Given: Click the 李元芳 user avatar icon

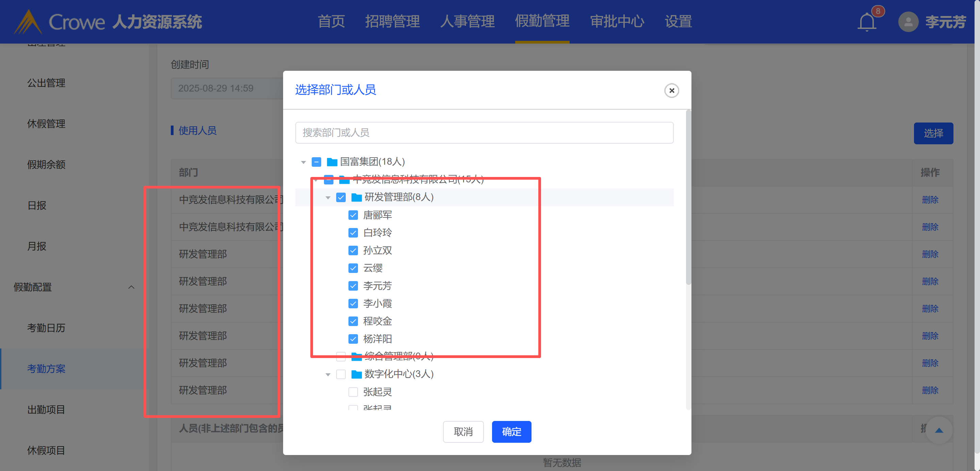Looking at the screenshot, I should (x=908, y=22).
